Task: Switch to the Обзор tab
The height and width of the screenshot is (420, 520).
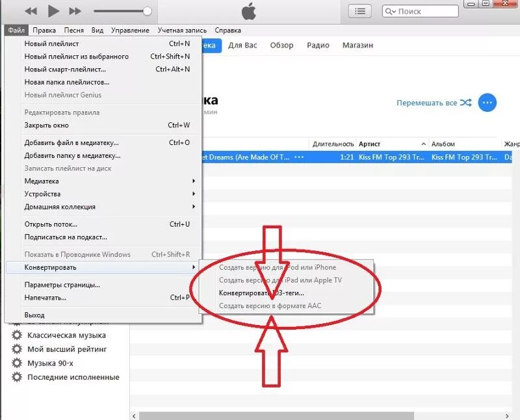Action: tap(281, 45)
